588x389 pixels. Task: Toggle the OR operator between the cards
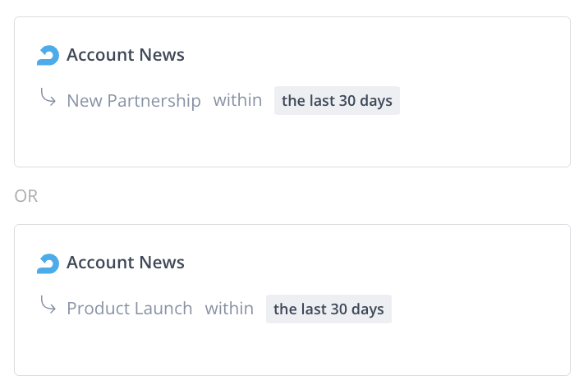point(26,197)
